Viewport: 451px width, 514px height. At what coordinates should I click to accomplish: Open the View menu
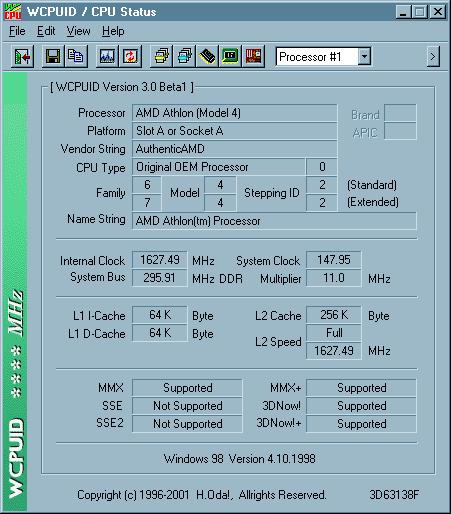pyautogui.click(x=78, y=31)
